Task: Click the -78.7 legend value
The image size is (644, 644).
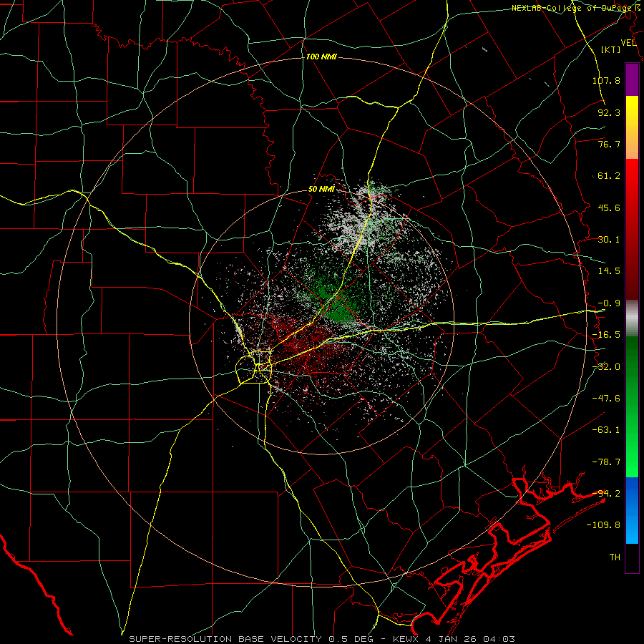Action: coord(606,462)
